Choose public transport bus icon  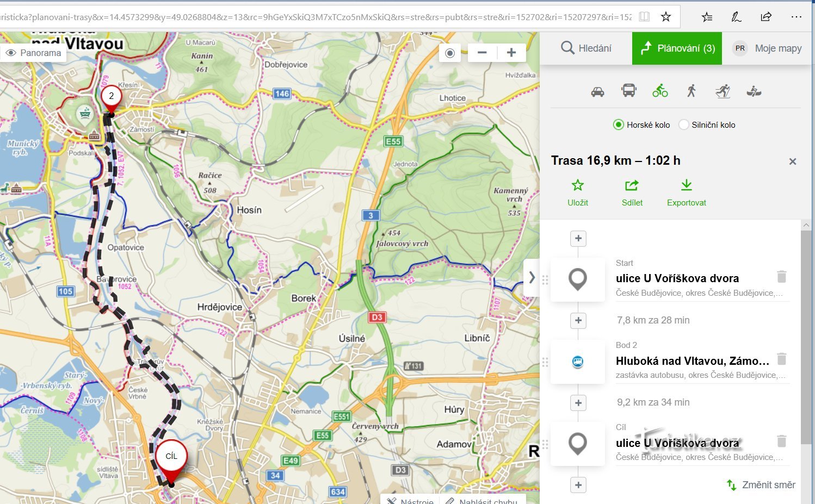[x=628, y=91]
